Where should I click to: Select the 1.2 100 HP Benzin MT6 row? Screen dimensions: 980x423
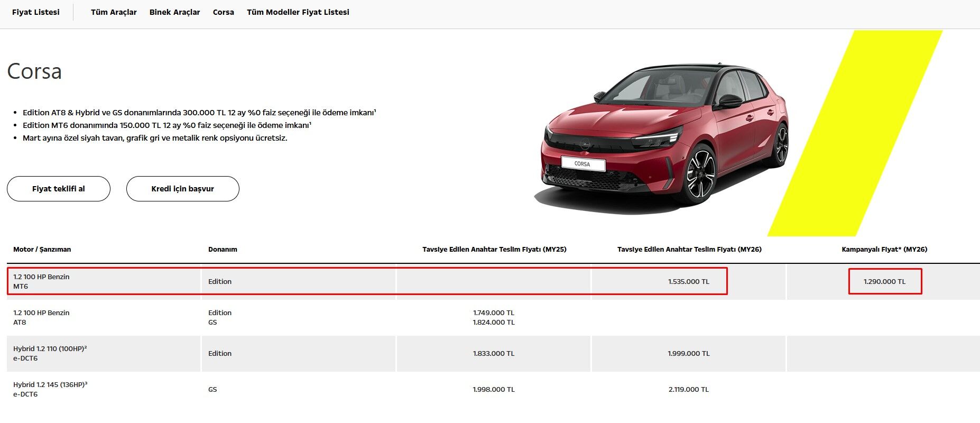click(x=41, y=281)
